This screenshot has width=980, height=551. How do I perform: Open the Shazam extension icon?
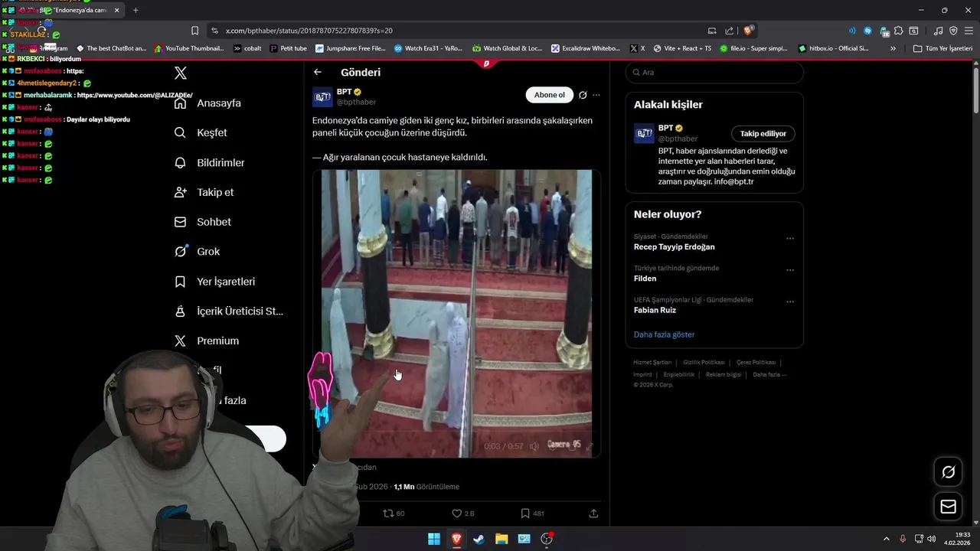pos(867,31)
